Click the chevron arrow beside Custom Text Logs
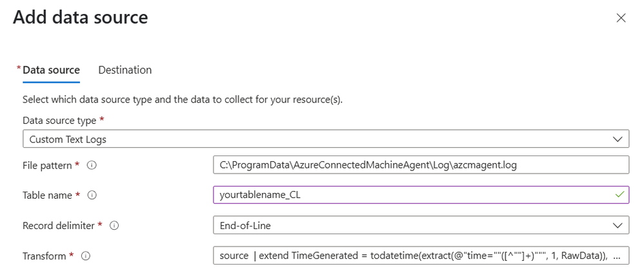 click(618, 139)
